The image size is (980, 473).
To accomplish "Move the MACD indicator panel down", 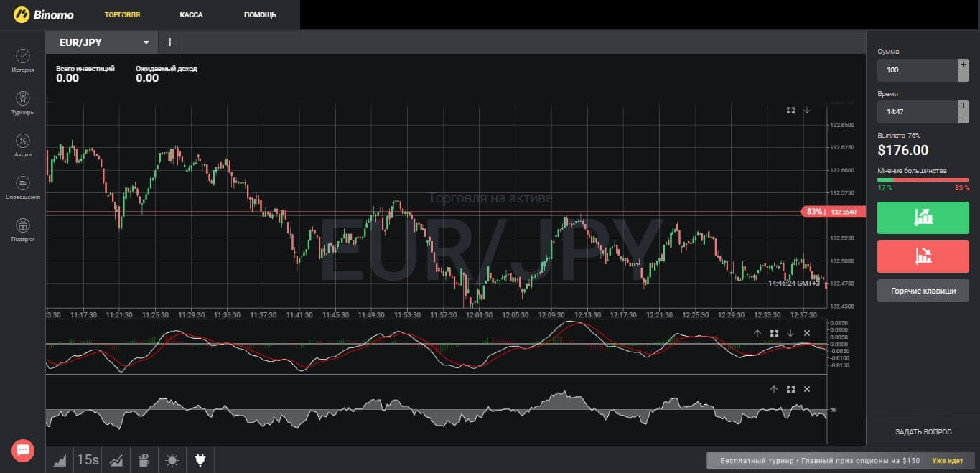I will point(790,333).
